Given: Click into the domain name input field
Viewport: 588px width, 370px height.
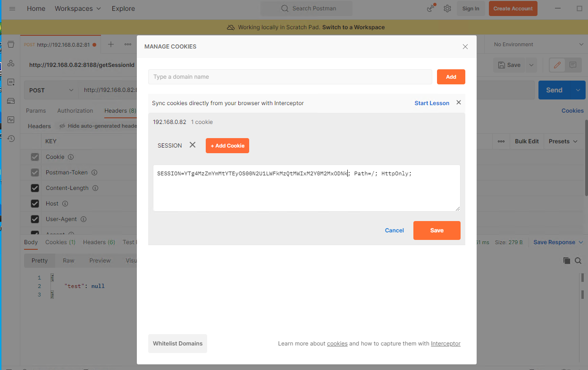Looking at the screenshot, I should point(290,77).
